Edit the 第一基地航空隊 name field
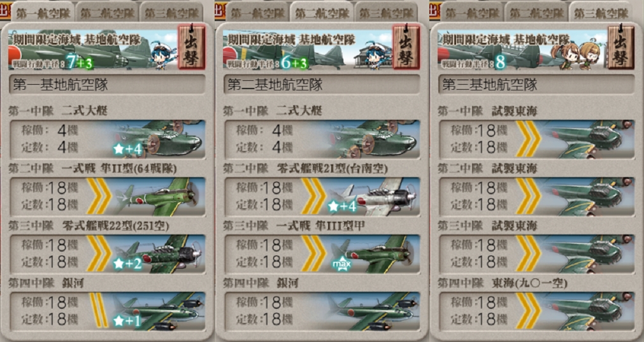The image size is (644, 342). [107, 85]
